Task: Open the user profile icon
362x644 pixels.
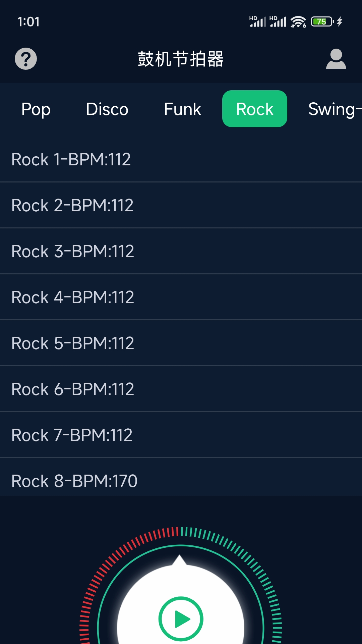Action: 336,59
